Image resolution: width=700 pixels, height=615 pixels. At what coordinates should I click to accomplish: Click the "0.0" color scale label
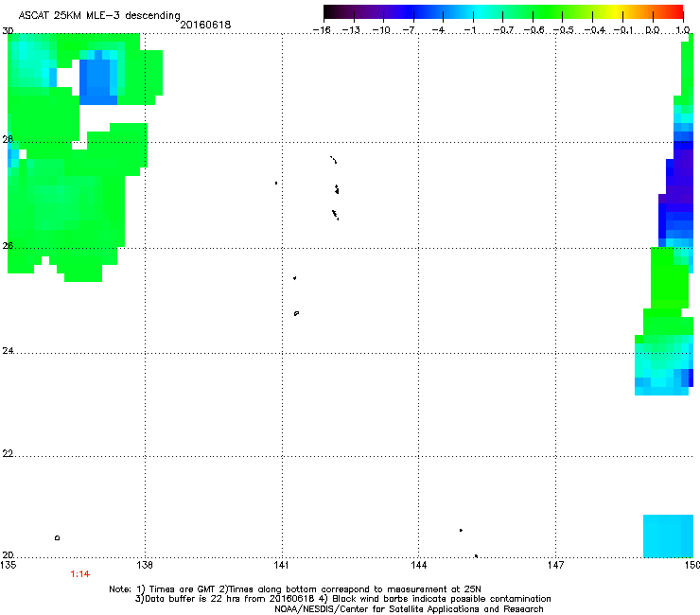[653, 30]
